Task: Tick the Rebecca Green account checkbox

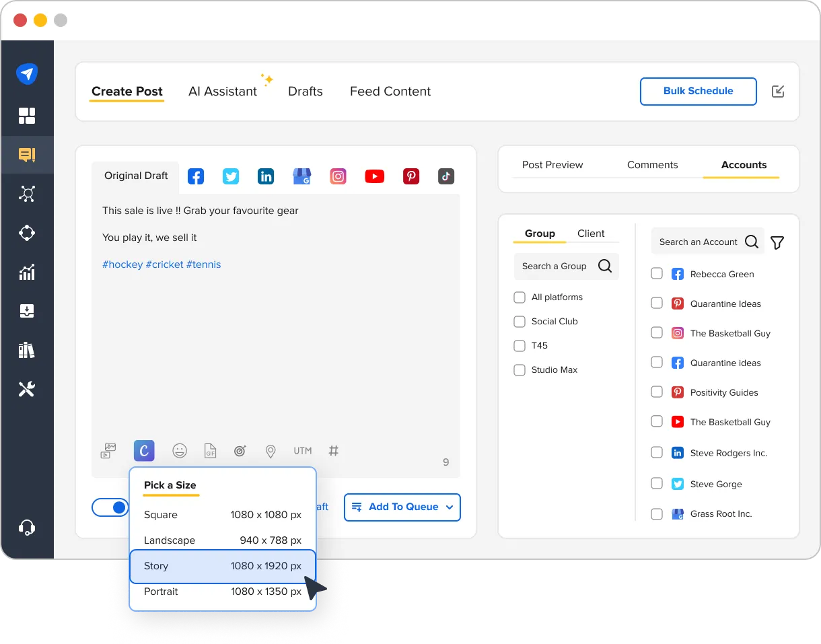Action: [657, 274]
